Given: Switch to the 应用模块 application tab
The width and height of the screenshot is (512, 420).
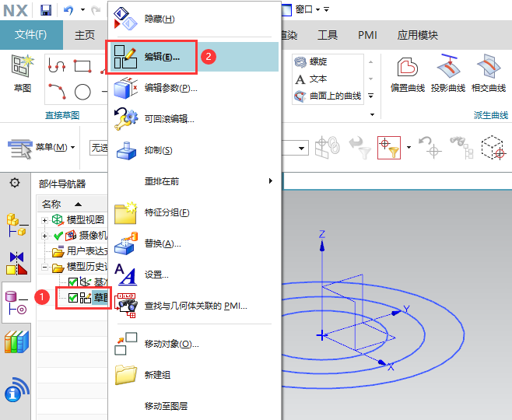Looking at the screenshot, I should point(417,35).
